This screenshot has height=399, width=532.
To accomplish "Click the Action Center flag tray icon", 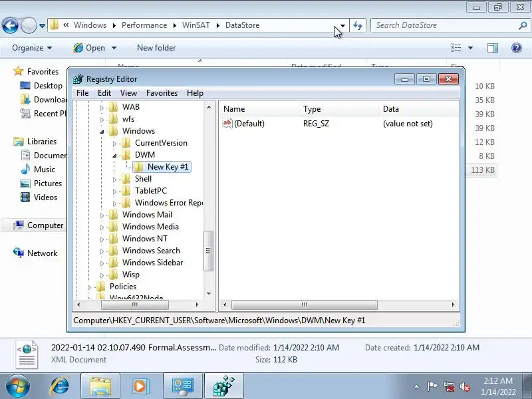I will coord(432,386).
